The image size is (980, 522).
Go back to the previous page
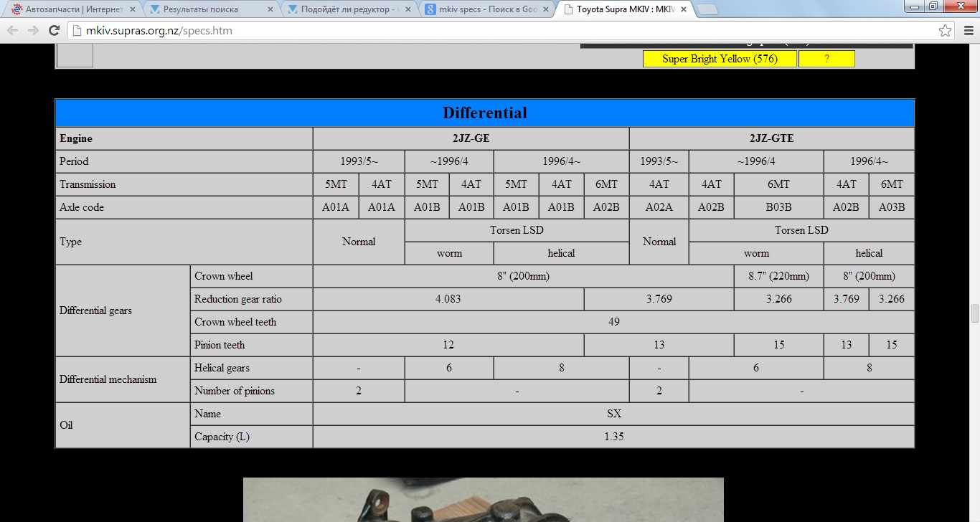(13, 31)
